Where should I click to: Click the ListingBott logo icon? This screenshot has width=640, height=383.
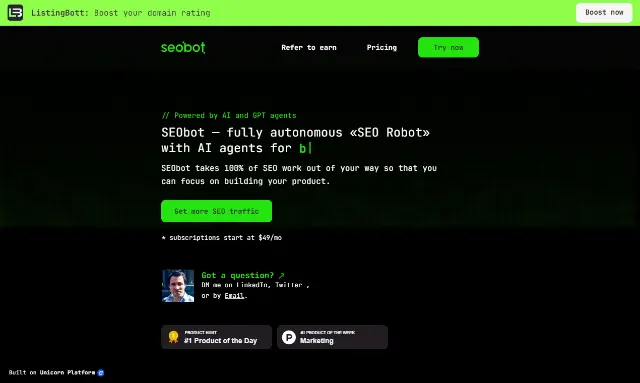(x=15, y=13)
